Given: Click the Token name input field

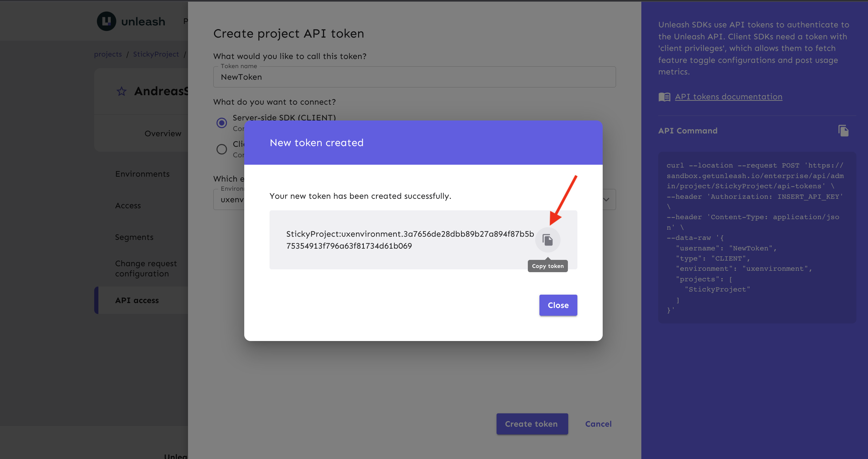Looking at the screenshot, I should point(414,77).
